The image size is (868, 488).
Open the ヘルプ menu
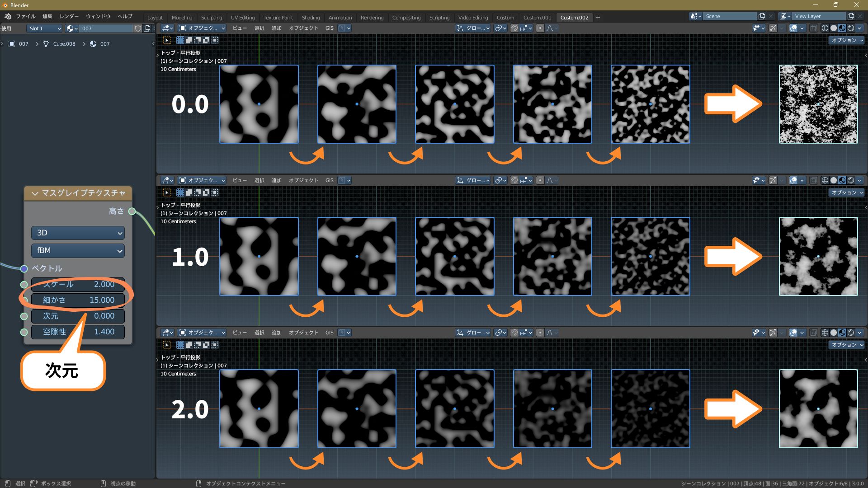click(125, 16)
